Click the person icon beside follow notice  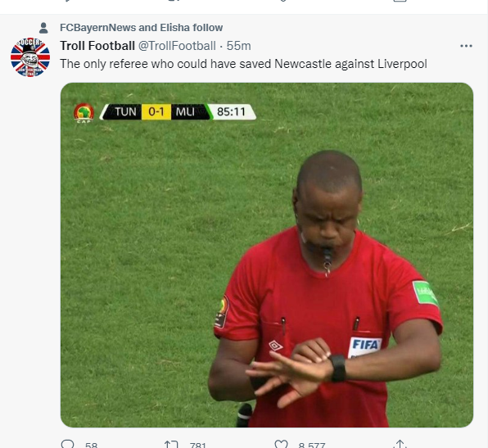[x=43, y=28]
